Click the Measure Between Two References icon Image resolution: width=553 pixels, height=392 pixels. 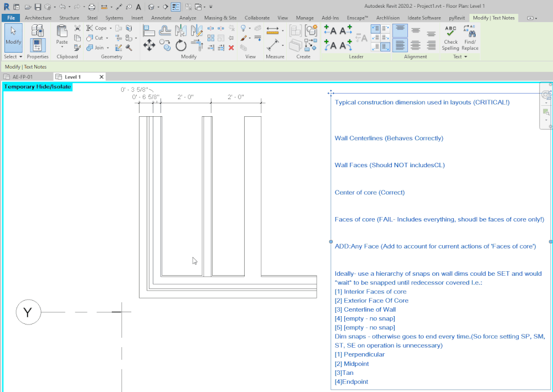point(272,30)
